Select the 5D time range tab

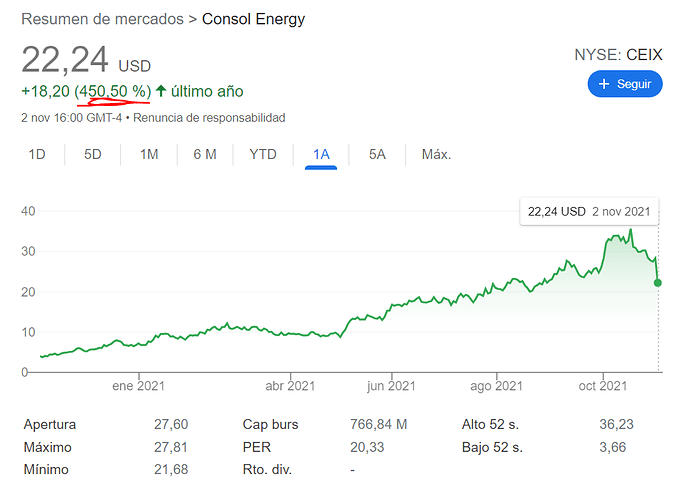[93, 155]
